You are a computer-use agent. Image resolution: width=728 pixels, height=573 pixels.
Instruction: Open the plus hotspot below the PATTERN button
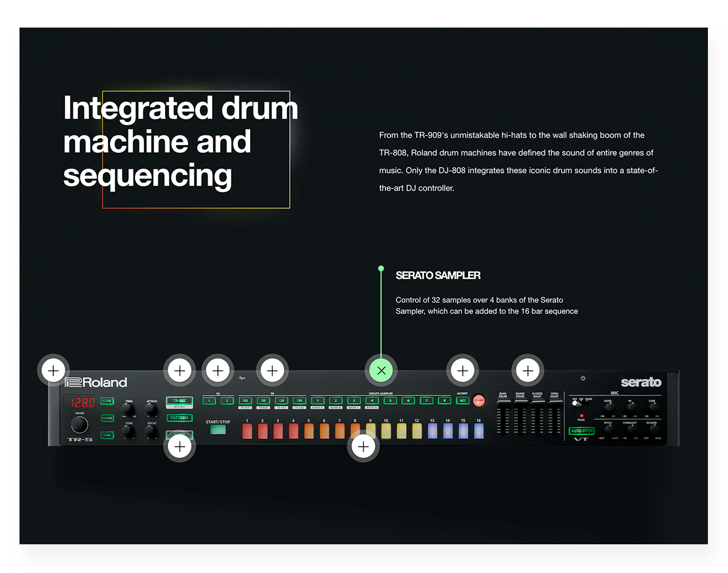[180, 446]
